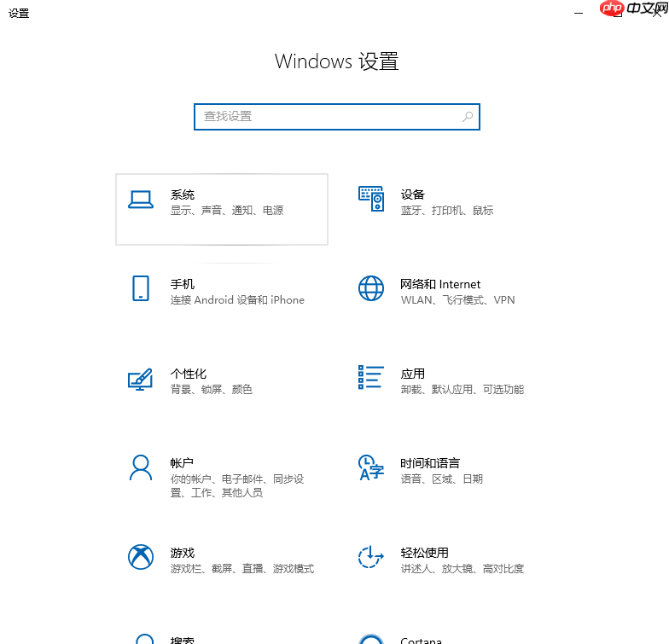Click the Gaming Xbox icon
The height and width of the screenshot is (644, 669).
(140, 557)
